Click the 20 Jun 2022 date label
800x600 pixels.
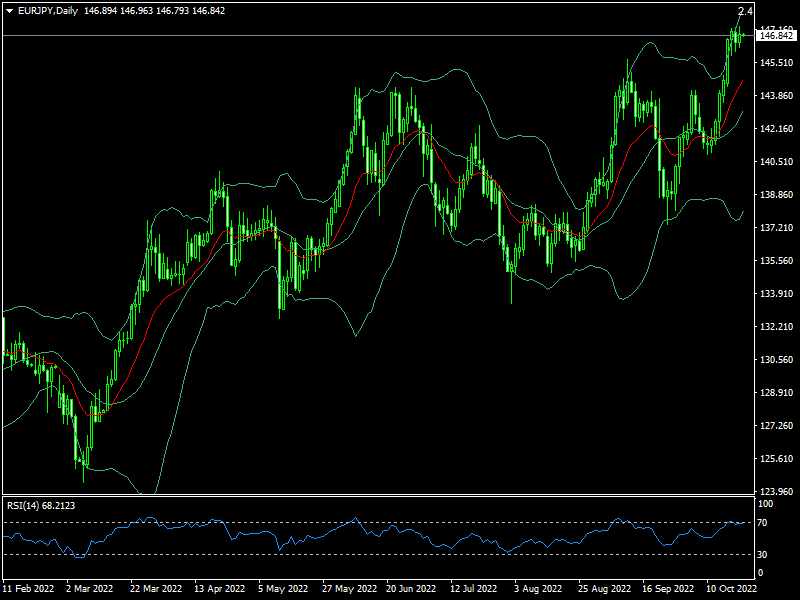[x=411, y=589]
